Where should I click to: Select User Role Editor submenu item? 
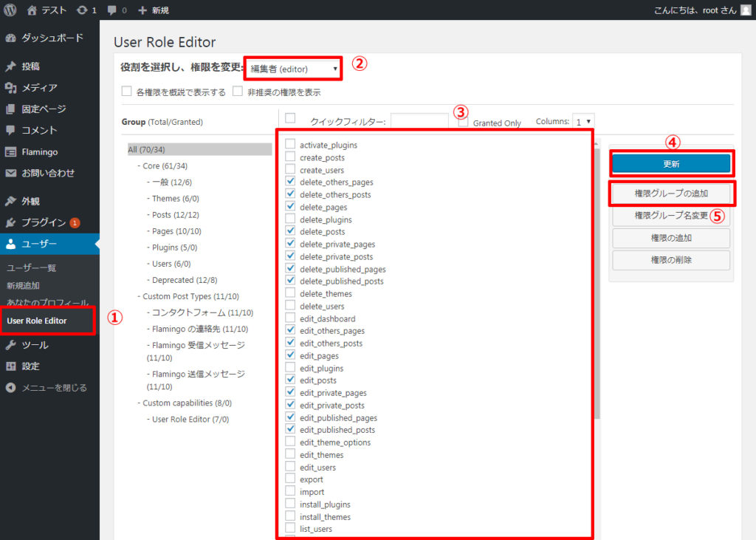click(x=37, y=321)
